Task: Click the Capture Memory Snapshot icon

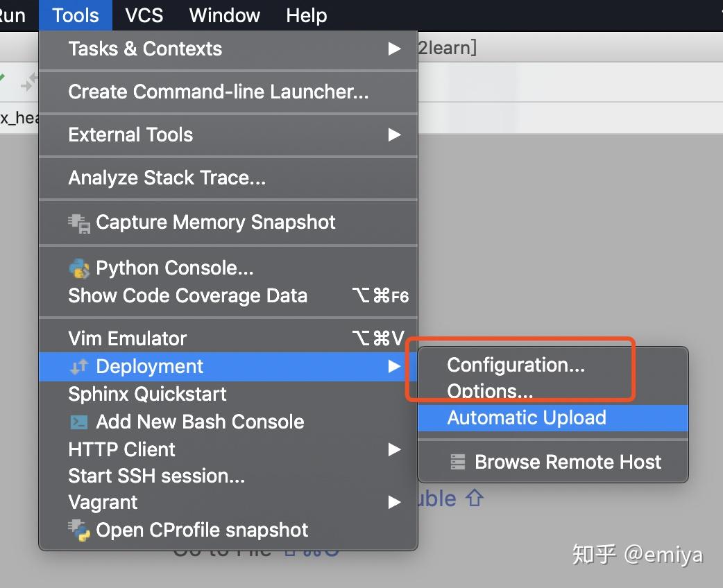Action: 79,223
